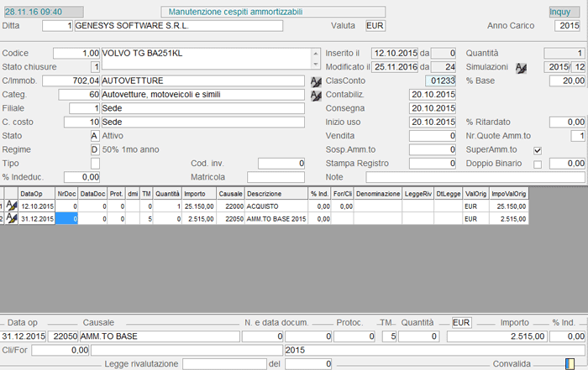This screenshot has width=588, height=370.
Task: Select the Descrizione column header
Action: [276, 194]
